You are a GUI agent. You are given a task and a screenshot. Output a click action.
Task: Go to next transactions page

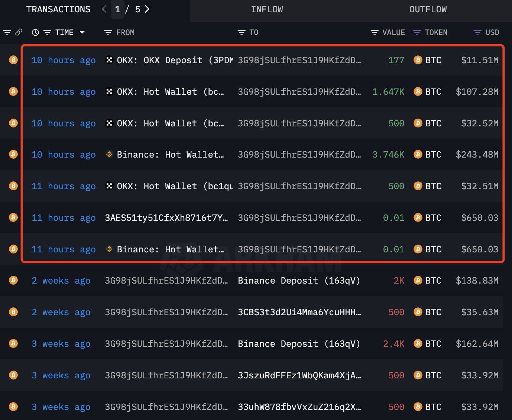click(147, 9)
